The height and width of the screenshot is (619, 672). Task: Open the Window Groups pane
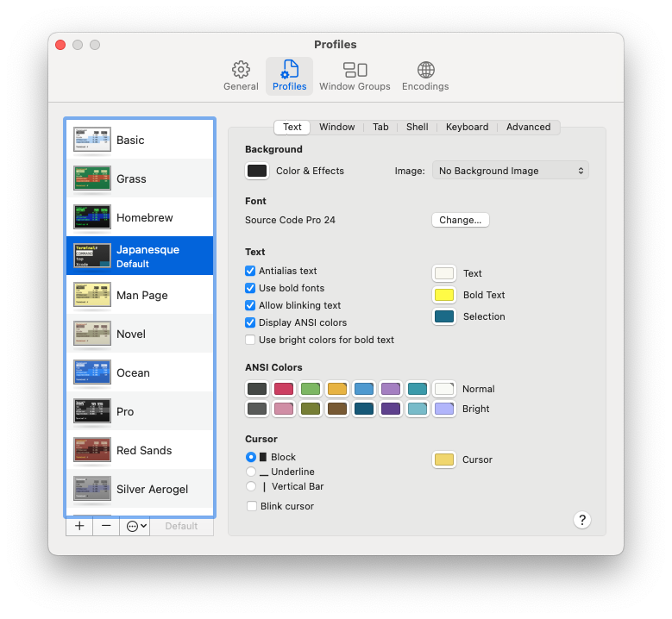click(x=355, y=76)
